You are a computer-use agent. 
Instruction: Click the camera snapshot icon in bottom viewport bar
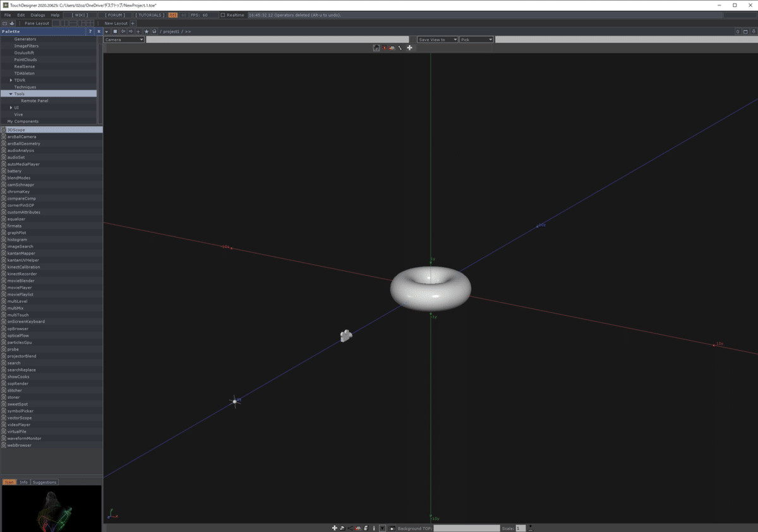click(393, 528)
